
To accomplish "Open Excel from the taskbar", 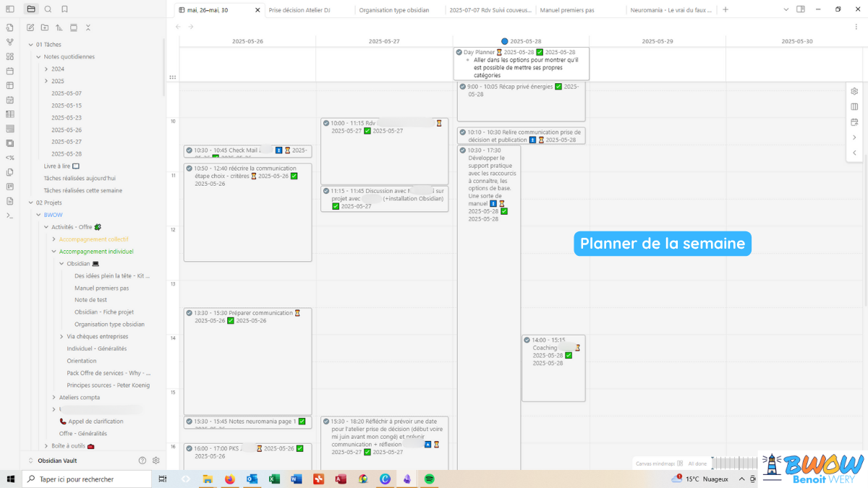I will coord(274,479).
